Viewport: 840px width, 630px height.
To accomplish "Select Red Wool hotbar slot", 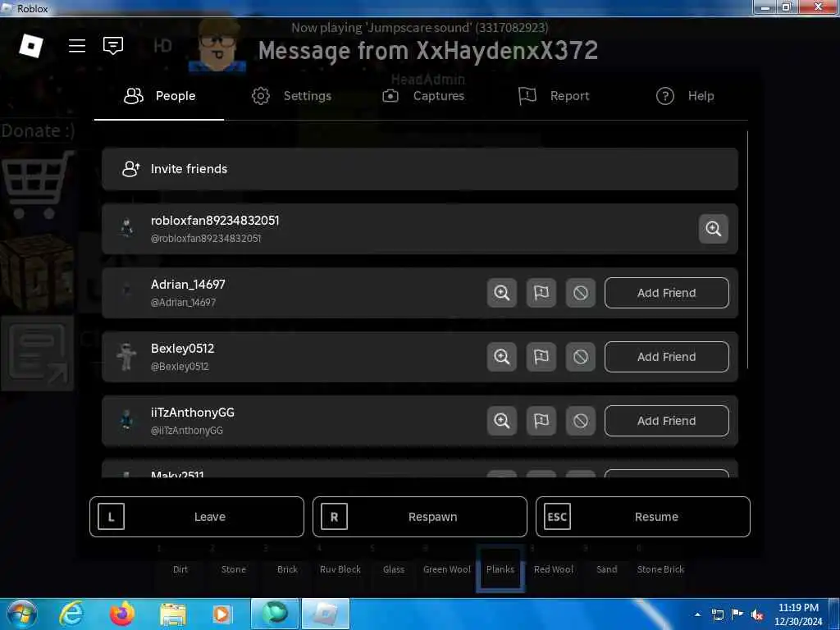I will 554,569.
